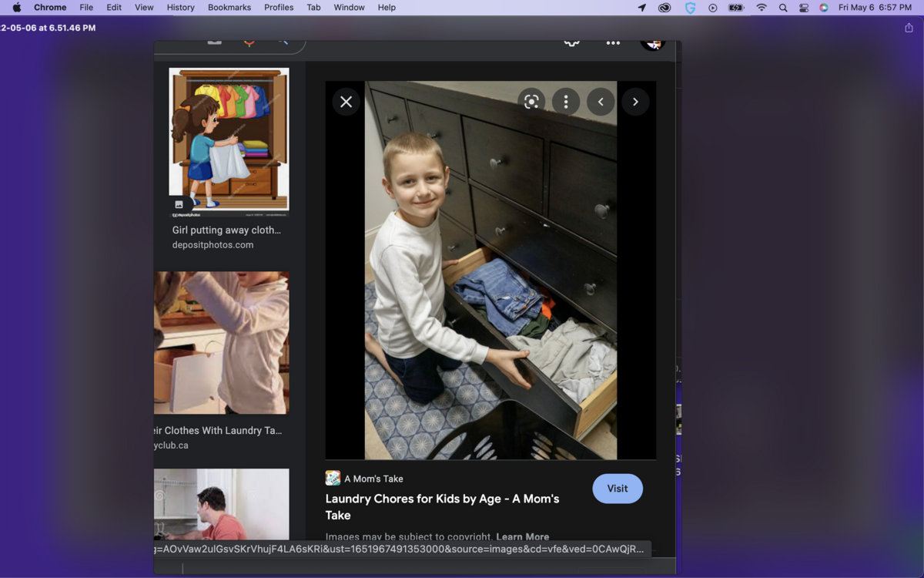Image resolution: width=924 pixels, height=578 pixels.
Task: Open the Wi-Fi status menu
Action: pyautogui.click(x=762, y=8)
